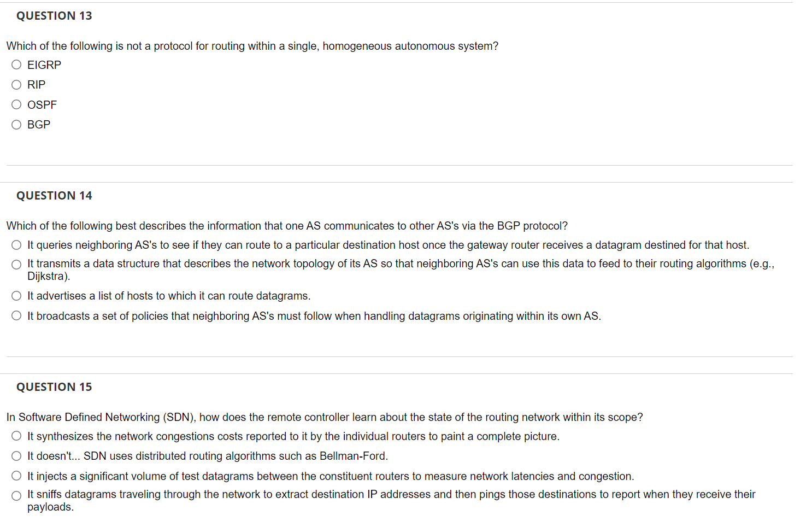Select EIGRP as the answer
812x527 pixels.
pos(16,65)
